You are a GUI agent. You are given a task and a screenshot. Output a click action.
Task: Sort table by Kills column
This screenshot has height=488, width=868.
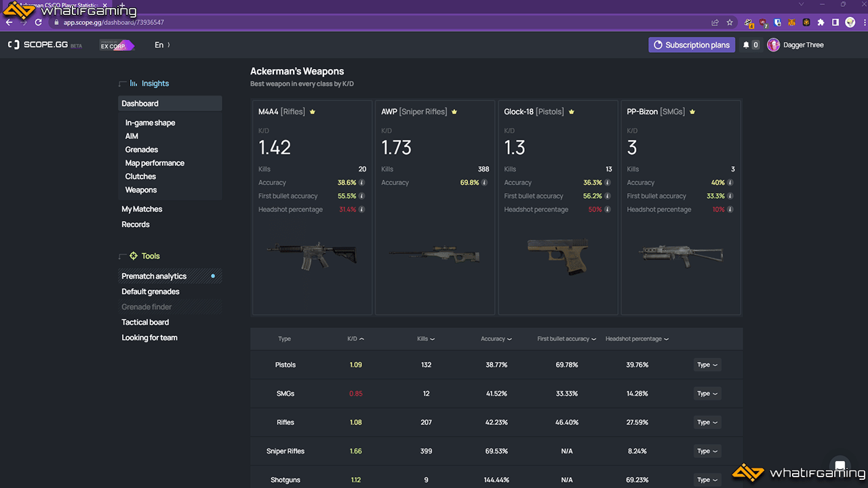426,339
